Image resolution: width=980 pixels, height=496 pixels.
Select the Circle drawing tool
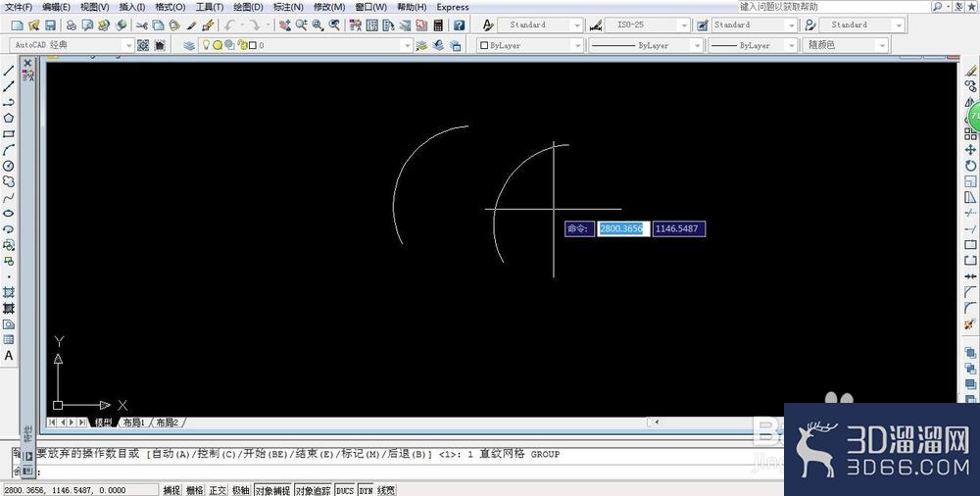[x=9, y=166]
